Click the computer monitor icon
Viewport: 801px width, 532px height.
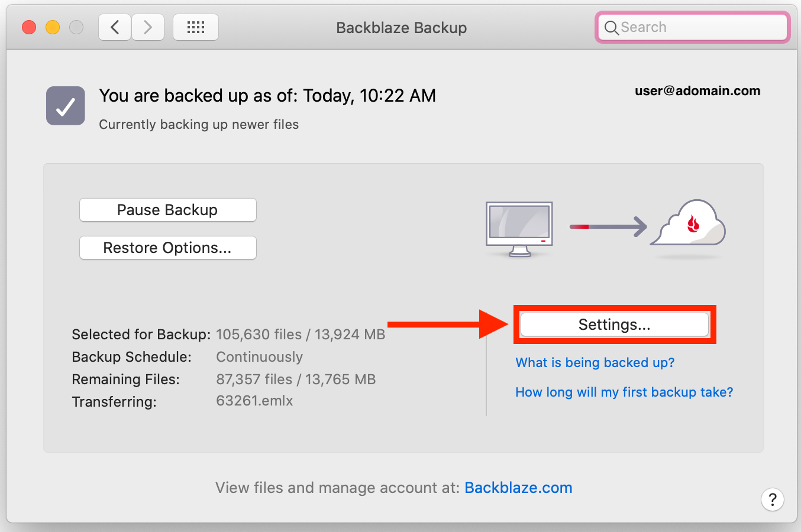coord(519,229)
